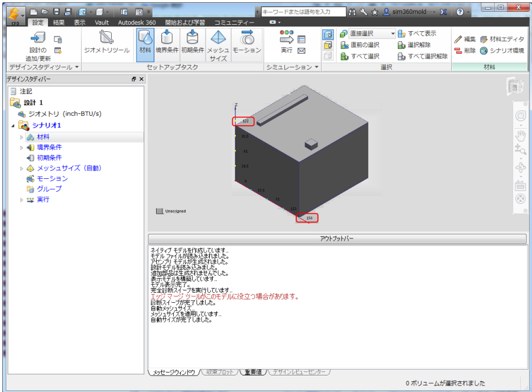Select the 設定 ribbon tab
Image resolution: width=532 pixels, height=392 pixels.
(38, 22)
